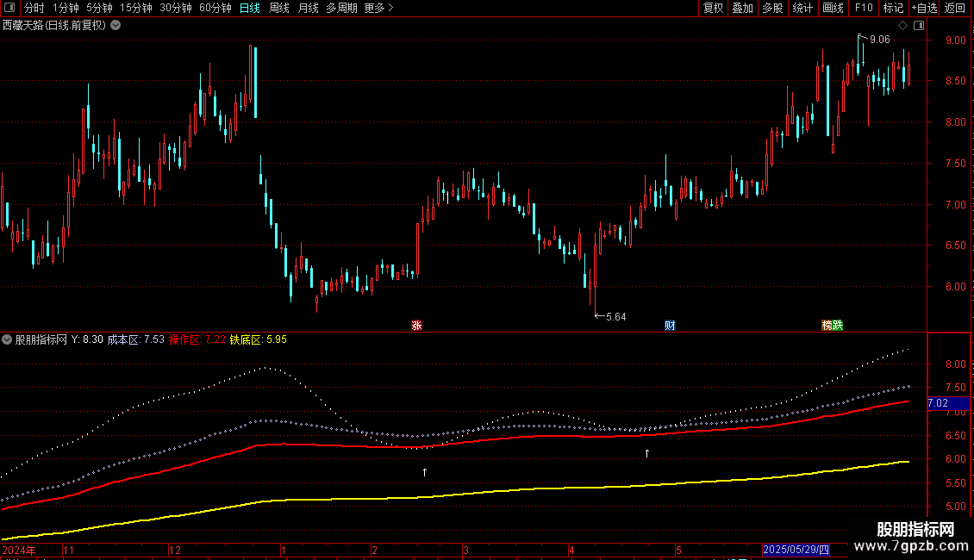The width and height of the screenshot is (974, 560).
Task: Click the 9.00 price axis label
Action: click(955, 40)
